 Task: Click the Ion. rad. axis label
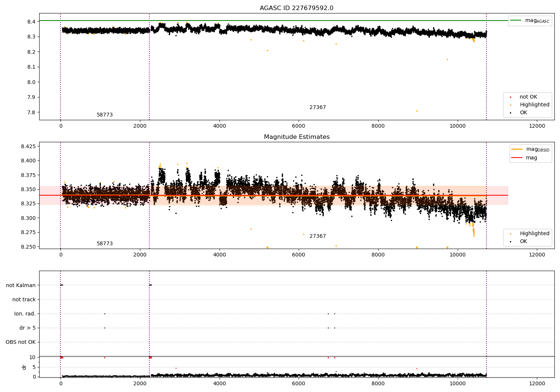coord(25,314)
